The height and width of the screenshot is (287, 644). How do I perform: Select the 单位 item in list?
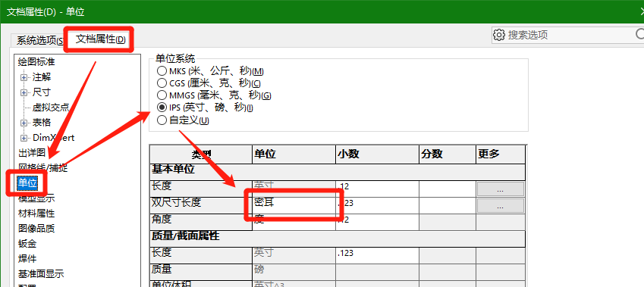27,183
